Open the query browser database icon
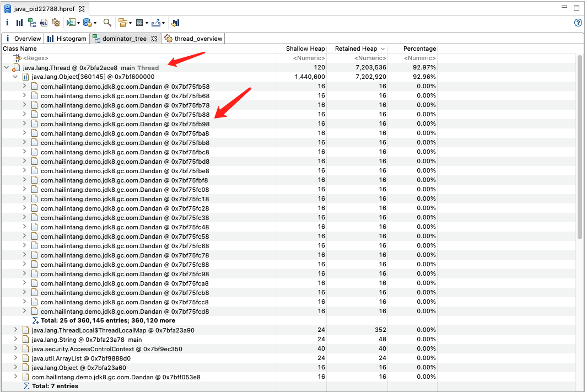The height and width of the screenshot is (392, 587). point(87,23)
